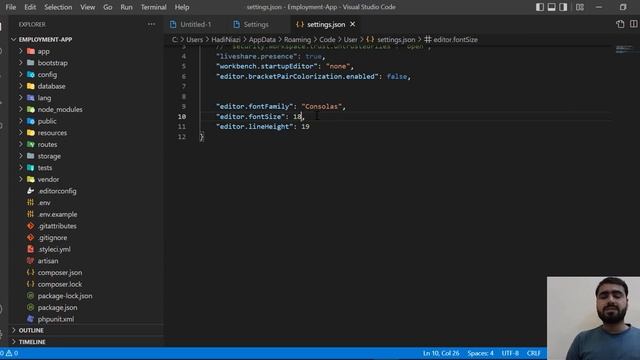Expand the routes folder chevron
640x360 pixels.
(x=21, y=144)
